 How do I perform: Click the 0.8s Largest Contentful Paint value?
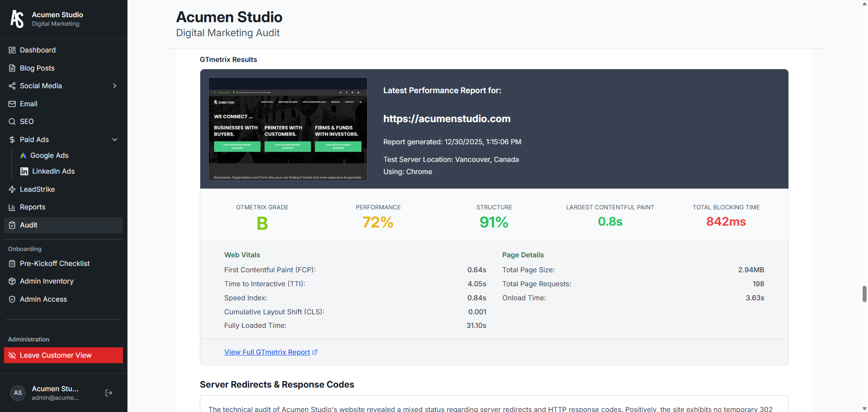610,222
